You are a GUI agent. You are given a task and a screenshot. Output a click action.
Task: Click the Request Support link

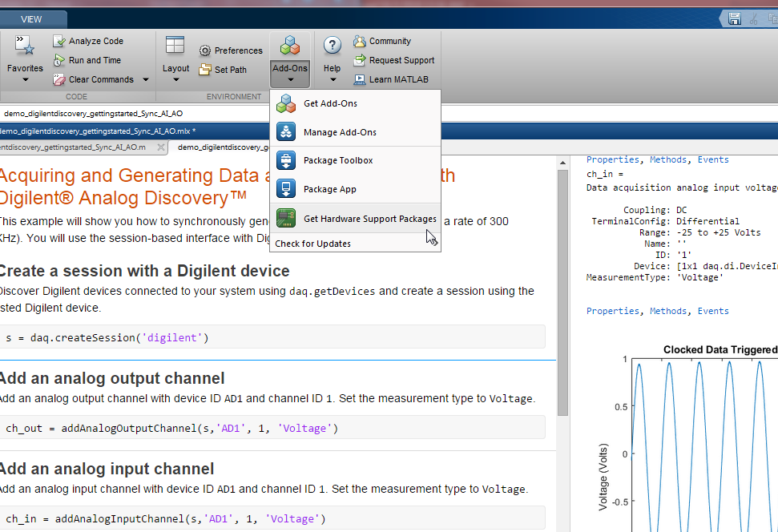point(401,60)
